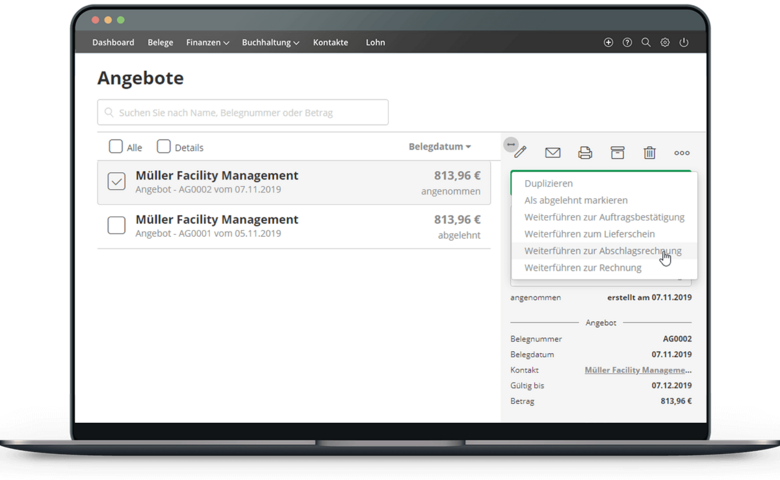Open settings gear in top bar
780x480 pixels.
tap(665, 43)
